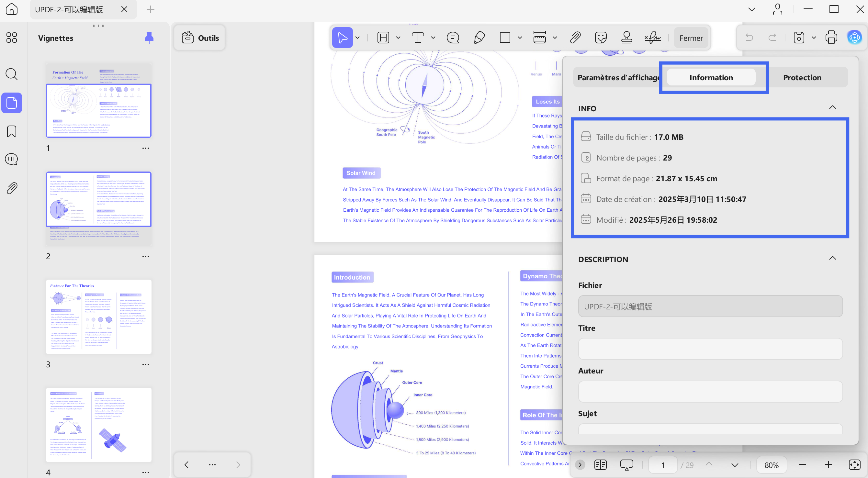
Task: Undo the last action
Action: pyautogui.click(x=749, y=38)
